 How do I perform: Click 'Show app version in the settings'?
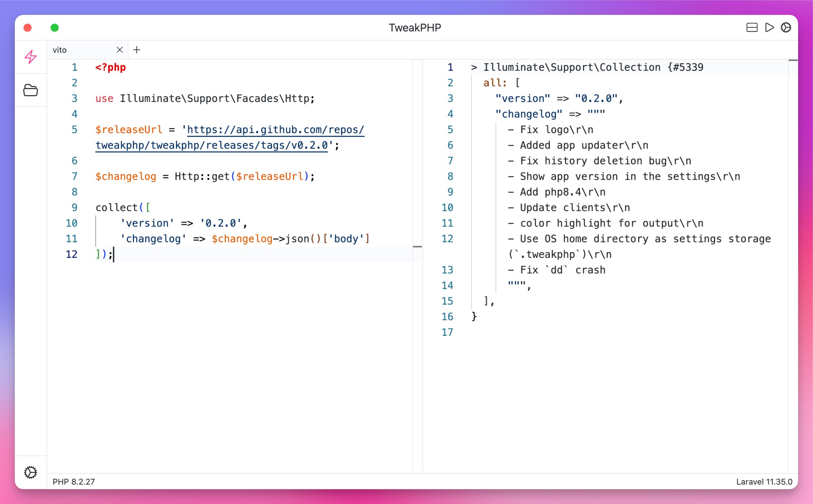(617, 176)
